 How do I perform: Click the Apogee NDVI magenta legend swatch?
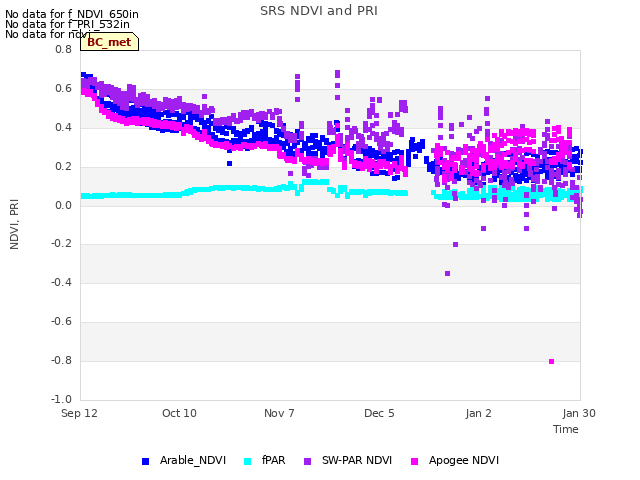[x=414, y=461]
